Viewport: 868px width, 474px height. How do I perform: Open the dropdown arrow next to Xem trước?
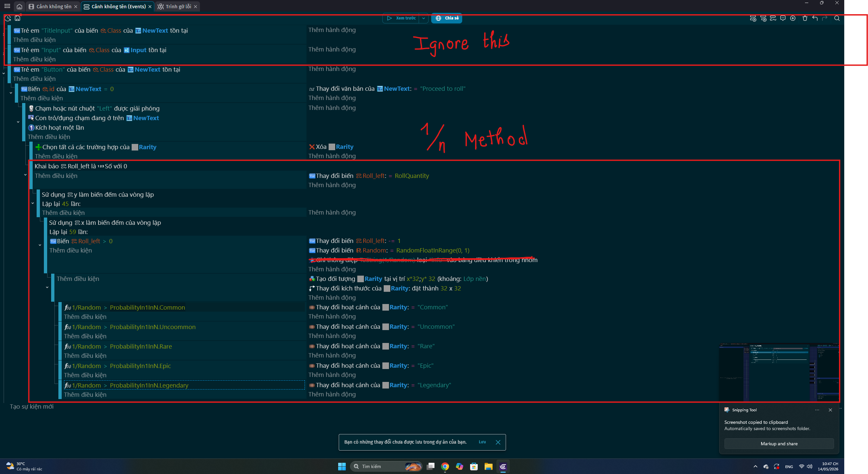tap(424, 18)
